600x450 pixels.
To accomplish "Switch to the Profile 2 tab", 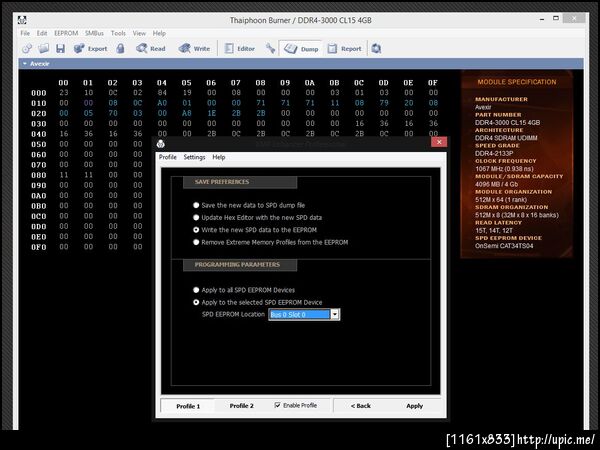I will pyautogui.click(x=241, y=406).
